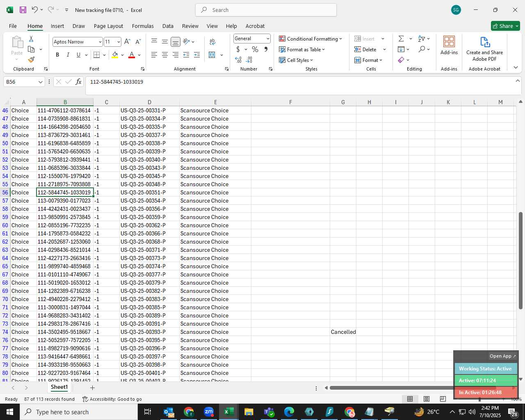Viewport: 525px width, 420px height.
Task: Click the vertical scrollbar thumb
Action: click(x=520, y=261)
